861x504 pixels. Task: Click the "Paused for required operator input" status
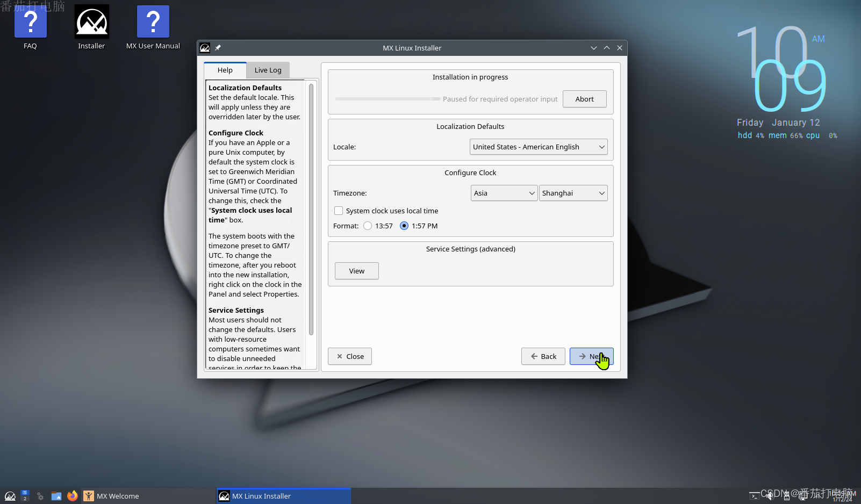click(500, 99)
